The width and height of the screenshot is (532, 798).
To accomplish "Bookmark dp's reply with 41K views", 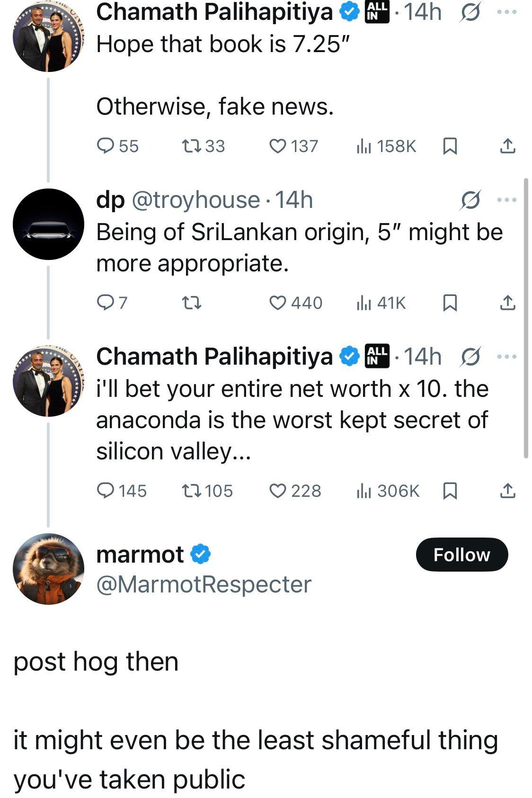I will point(450,303).
